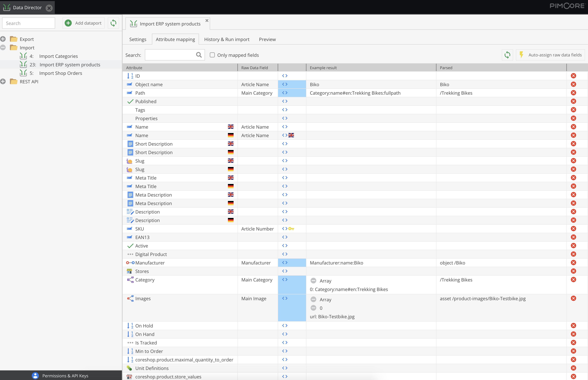Click the attribute mapping reload icon
The height and width of the screenshot is (380, 588).
coord(507,55)
